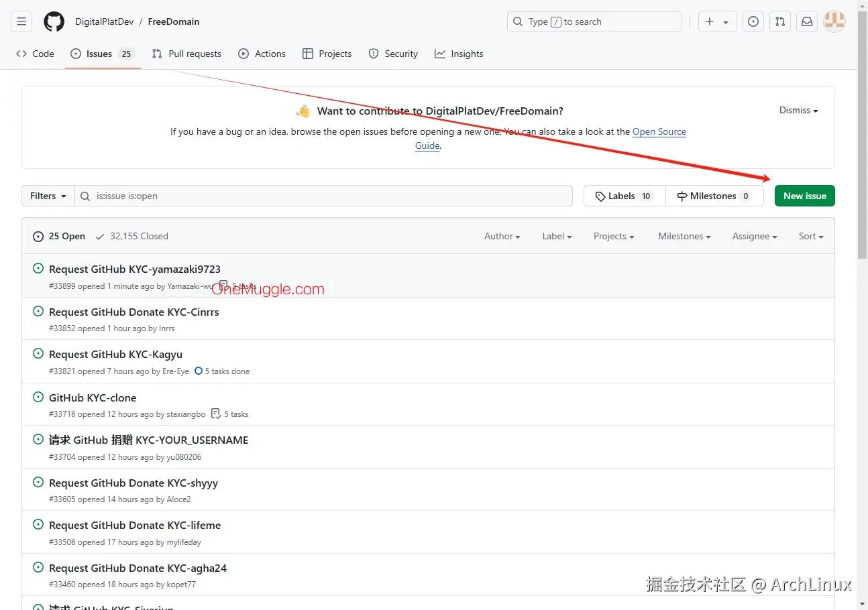Expand the Label filter dropdown
Viewport: 868px width, 610px height.
(557, 236)
